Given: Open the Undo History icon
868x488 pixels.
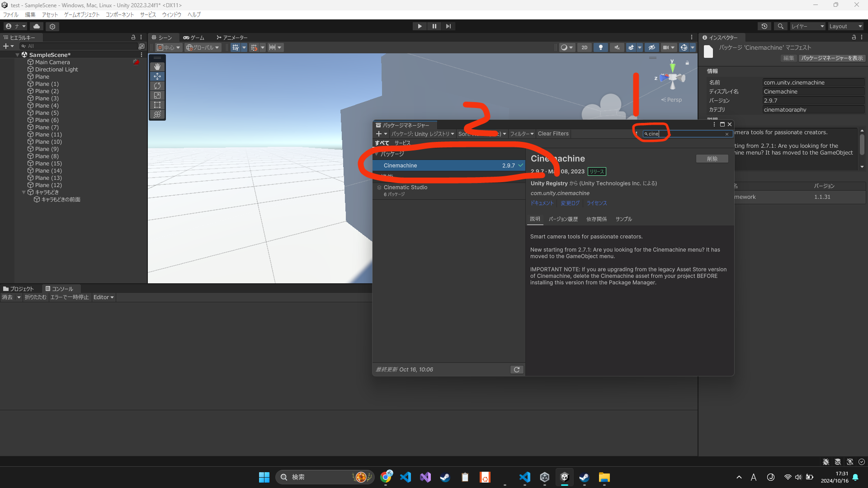Looking at the screenshot, I should (764, 26).
